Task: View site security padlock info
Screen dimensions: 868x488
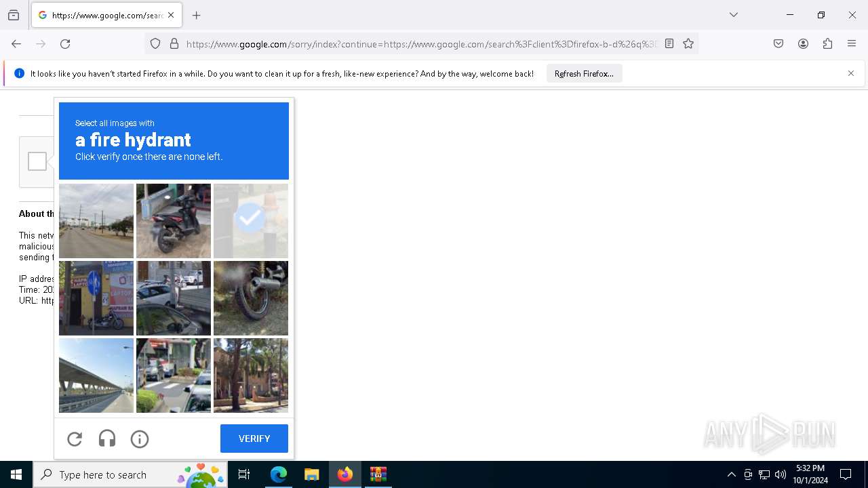Action: 174,44
